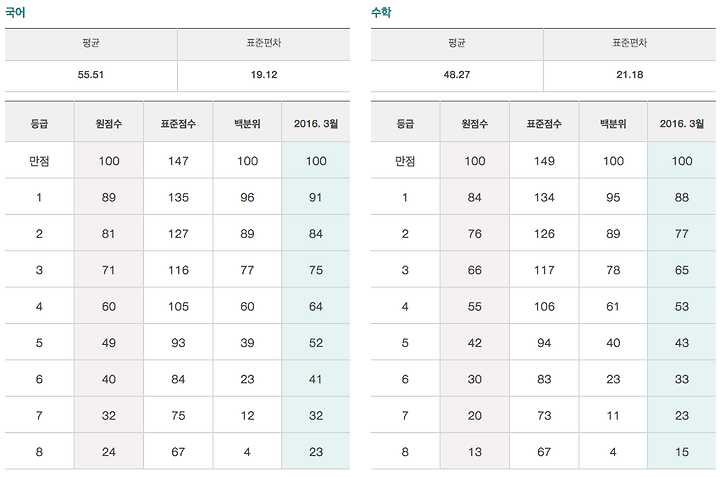Select 수학 grade 4 standard score 106
The height and width of the screenshot is (477, 720).
544,306
